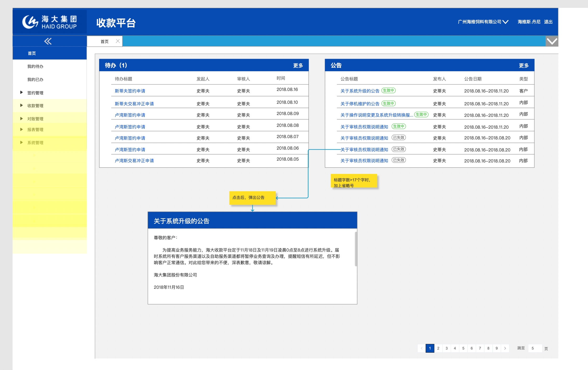Click the username 海维斯.丹尼
The height and width of the screenshot is (370, 588).
[529, 22]
